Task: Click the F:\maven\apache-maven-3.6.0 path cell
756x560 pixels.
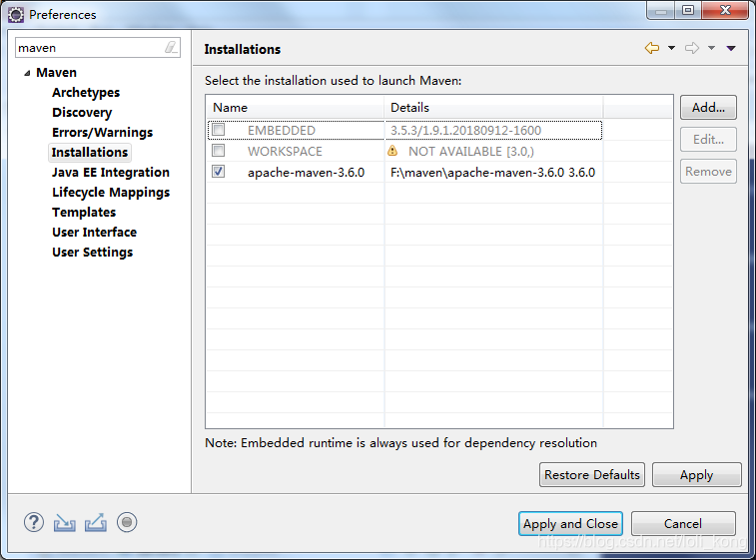Action: pyautogui.click(x=492, y=172)
